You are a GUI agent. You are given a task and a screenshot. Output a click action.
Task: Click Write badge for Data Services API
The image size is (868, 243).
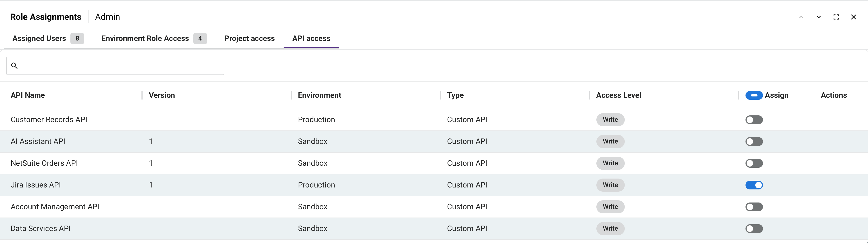point(610,229)
